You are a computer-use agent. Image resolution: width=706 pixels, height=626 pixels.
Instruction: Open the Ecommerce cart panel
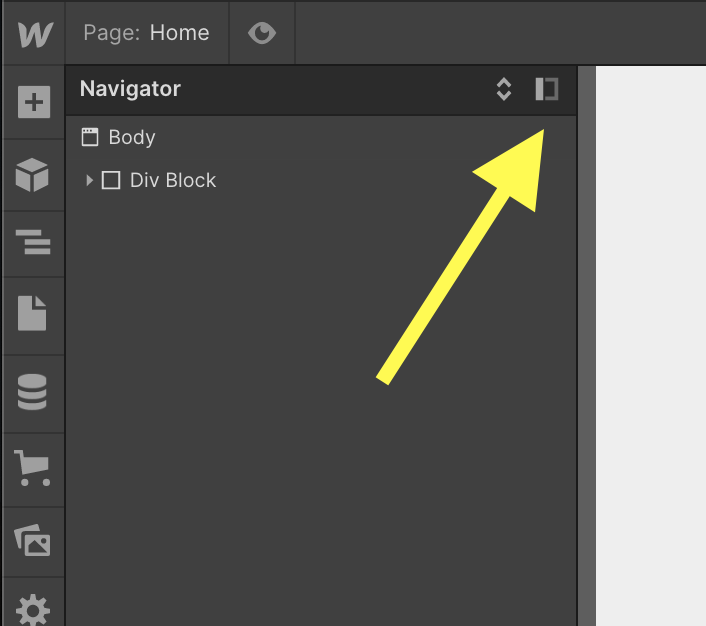(x=33, y=465)
